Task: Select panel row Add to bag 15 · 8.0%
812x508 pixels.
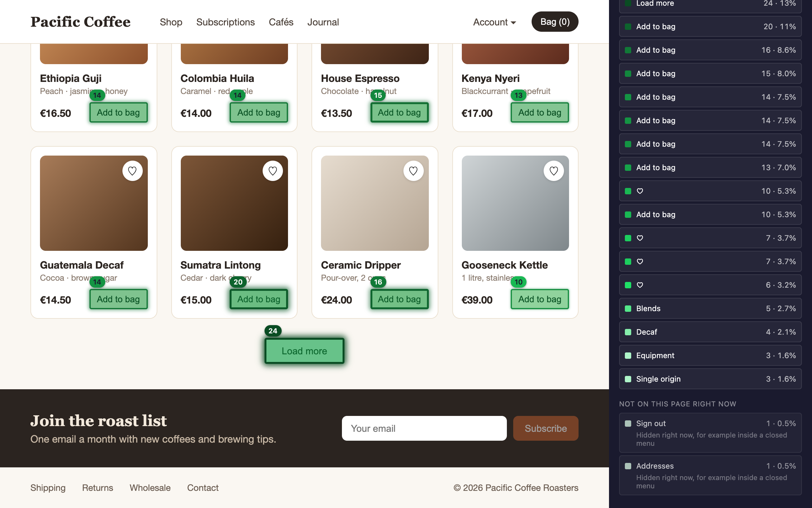Action: [710, 74]
